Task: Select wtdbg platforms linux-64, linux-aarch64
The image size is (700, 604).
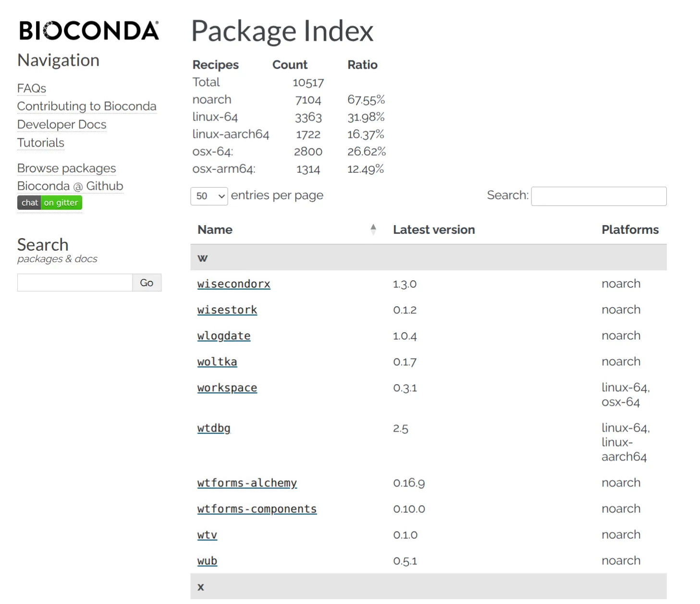Action: [x=626, y=442]
